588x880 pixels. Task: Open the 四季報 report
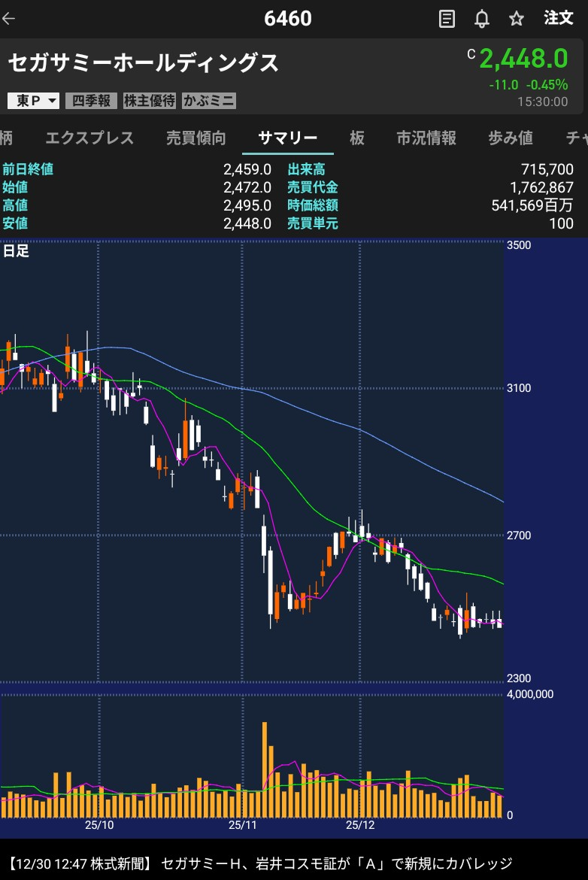coord(92,101)
